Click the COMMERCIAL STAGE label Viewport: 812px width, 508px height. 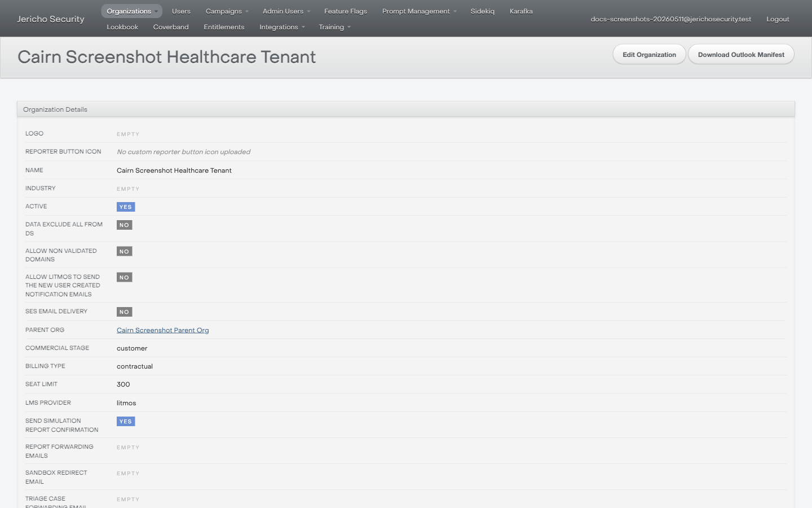pyautogui.click(x=57, y=348)
